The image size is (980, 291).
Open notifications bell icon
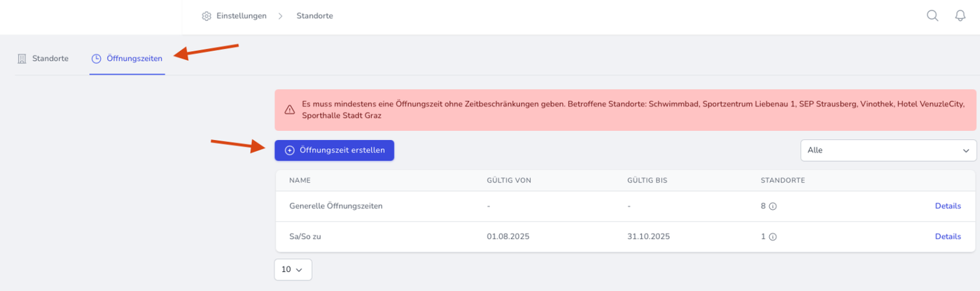click(960, 16)
